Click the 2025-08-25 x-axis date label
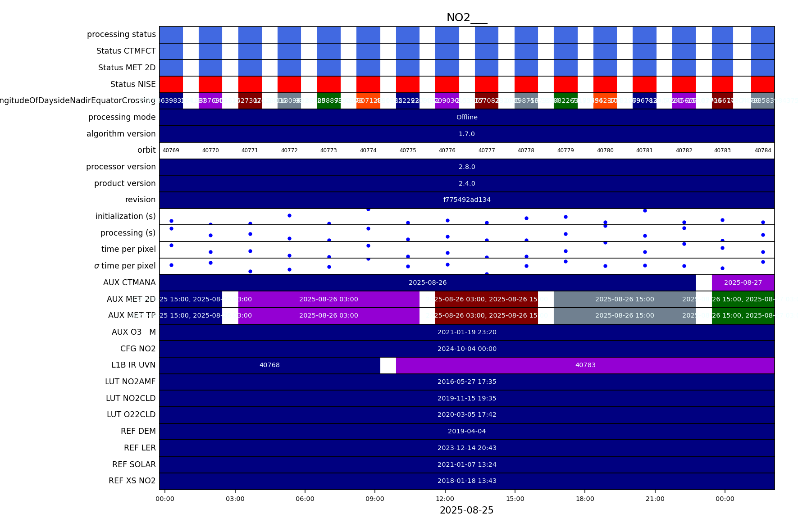The height and width of the screenshot is (532, 798). pyautogui.click(x=466, y=510)
